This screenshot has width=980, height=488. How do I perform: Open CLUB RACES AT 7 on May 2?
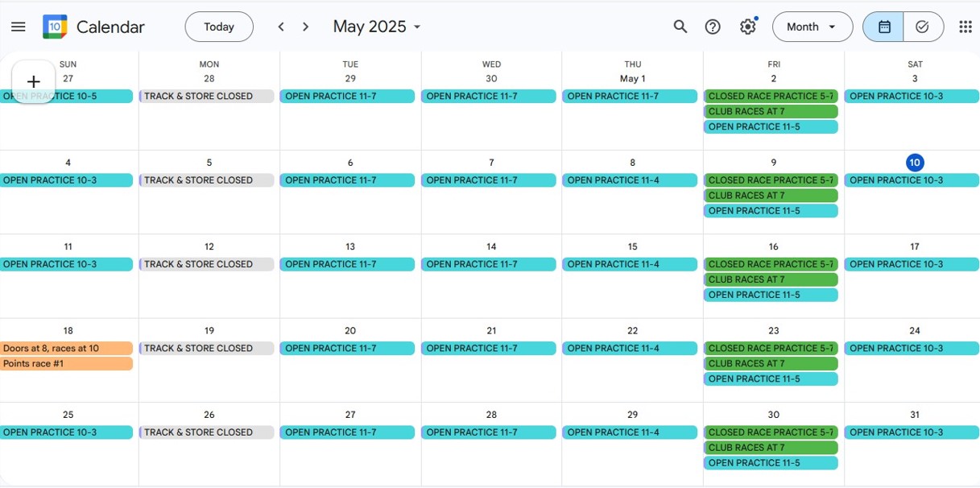[x=771, y=111]
